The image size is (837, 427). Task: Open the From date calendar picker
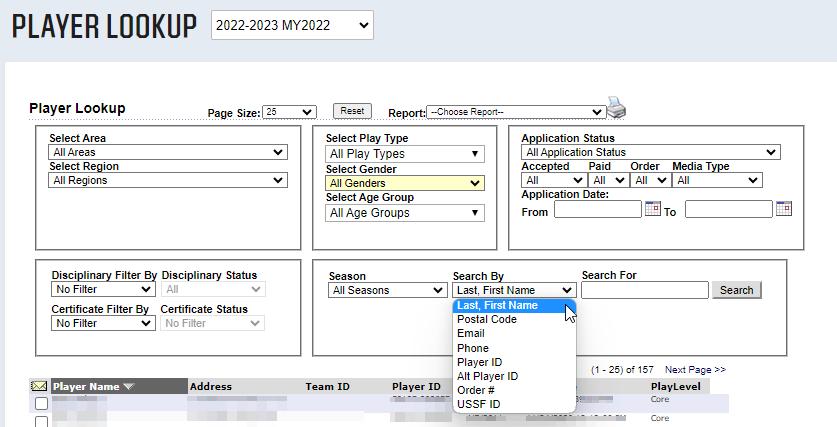pyautogui.click(x=653, y=209)
